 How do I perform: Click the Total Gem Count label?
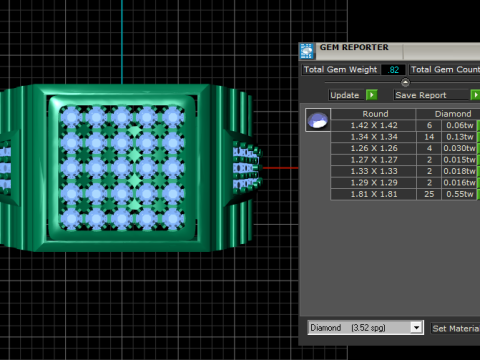(x=445, y=70)
